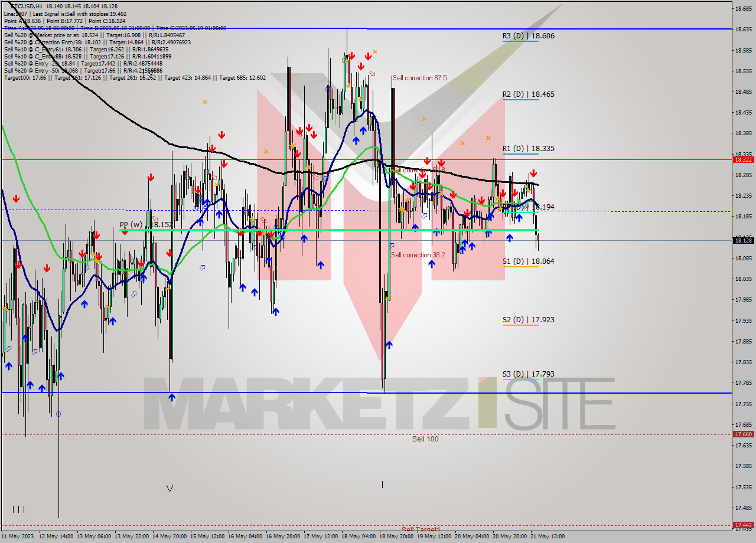The width and height of the screenshot is (756, 543).
Task: Click the 17.735 price scale value
Action: tap(742, 404)
